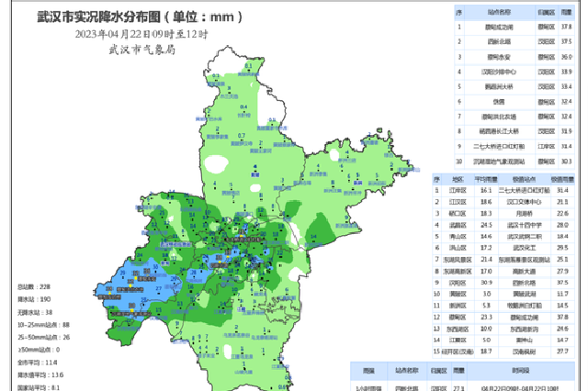Select the '全市平均:11.4' statistic

[37, 363]
